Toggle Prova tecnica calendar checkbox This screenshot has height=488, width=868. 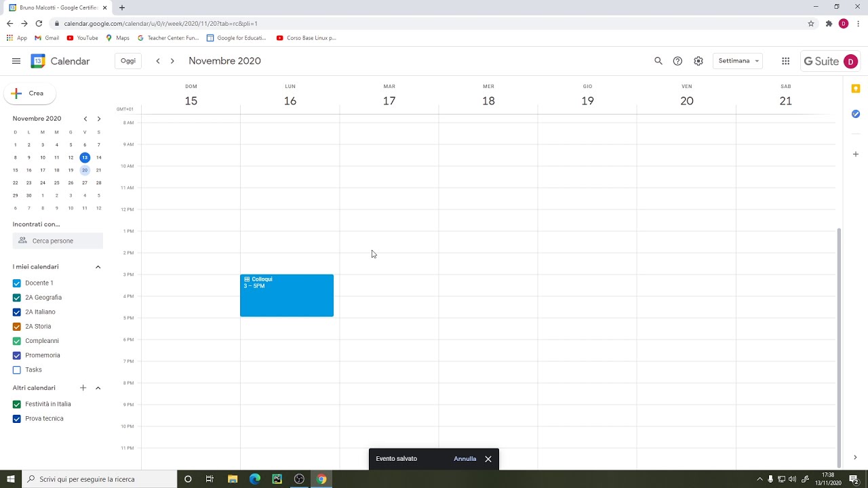tap(17, 419)
